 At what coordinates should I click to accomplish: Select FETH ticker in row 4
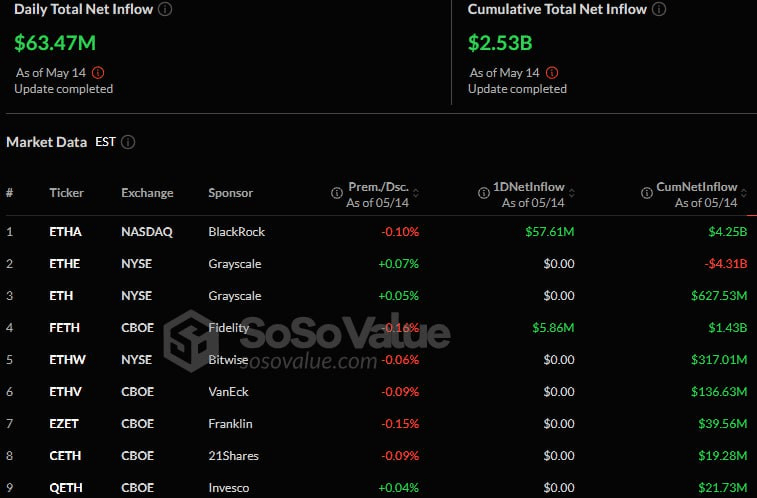pyautogui.click(x=64, y=328)
